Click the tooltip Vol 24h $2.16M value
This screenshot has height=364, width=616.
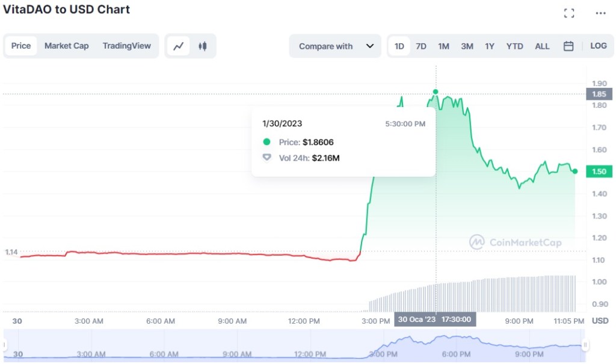click(x=325, y=158)
